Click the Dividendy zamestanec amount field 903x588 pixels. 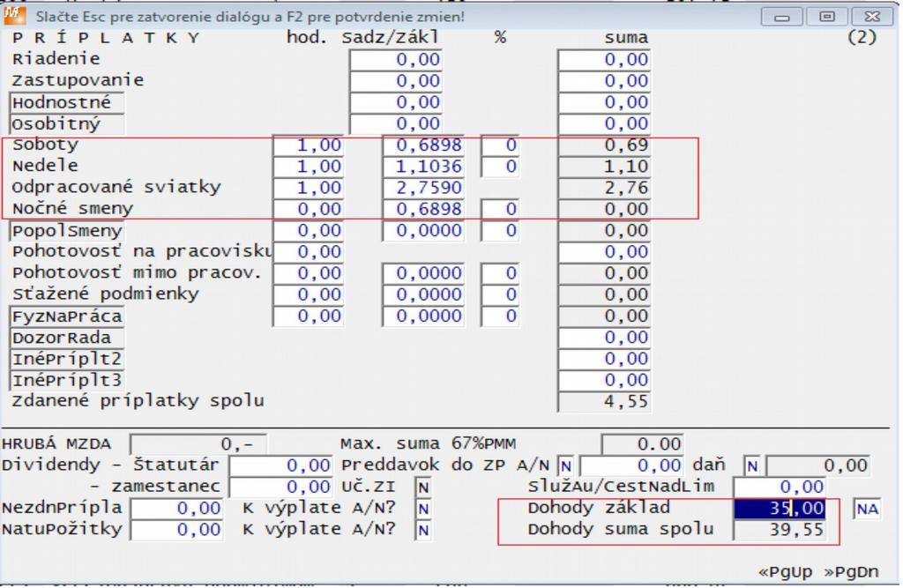coord(280,487)
